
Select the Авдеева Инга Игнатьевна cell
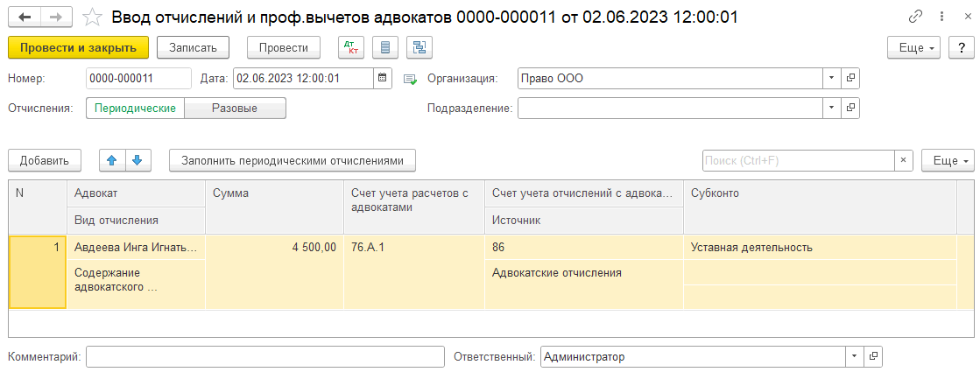pos(136,247)
